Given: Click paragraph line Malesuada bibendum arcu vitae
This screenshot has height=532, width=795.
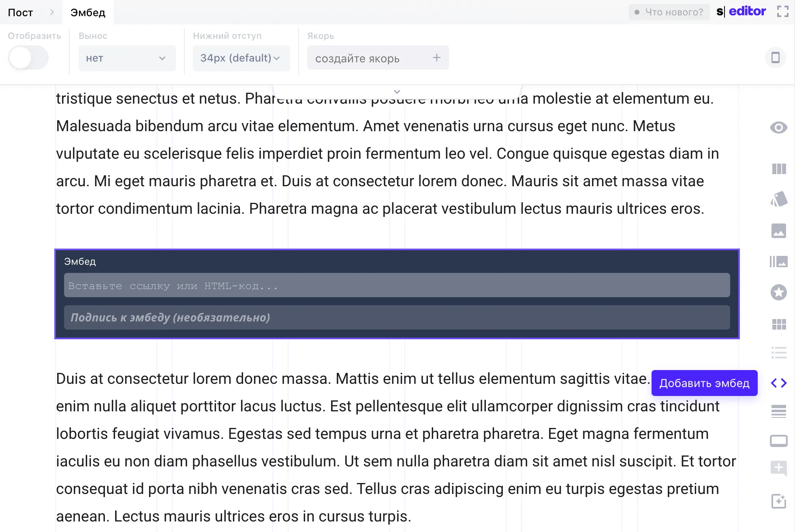Looking at the screenshot, I should tap(365, 126).
